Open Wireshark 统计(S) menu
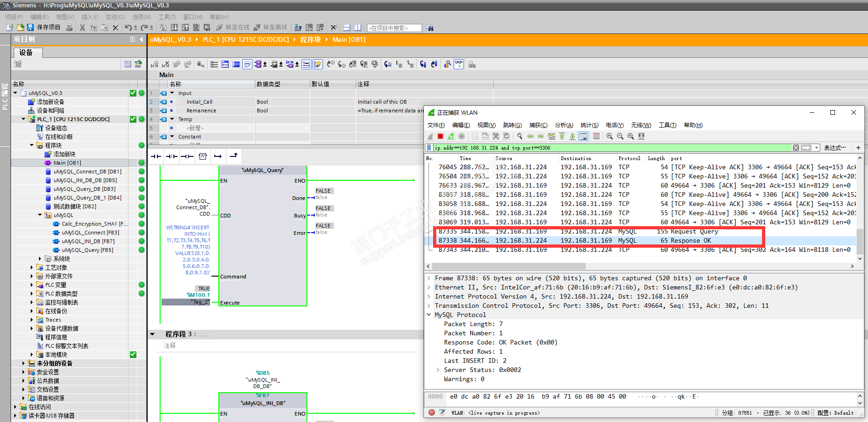 click(590, 125)
